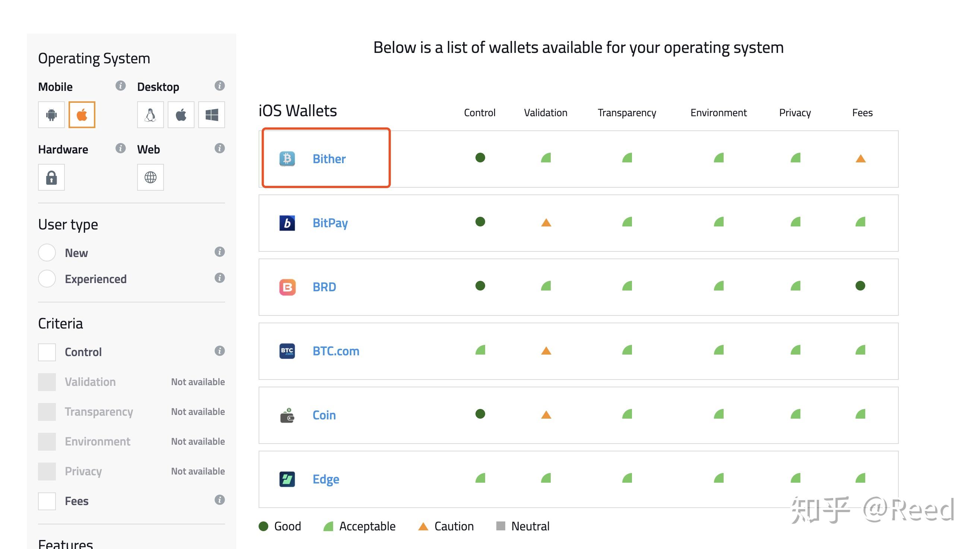This screenshot has width=980, height=549.
Task: Click the Validation column header
Action: pos(546,112)
